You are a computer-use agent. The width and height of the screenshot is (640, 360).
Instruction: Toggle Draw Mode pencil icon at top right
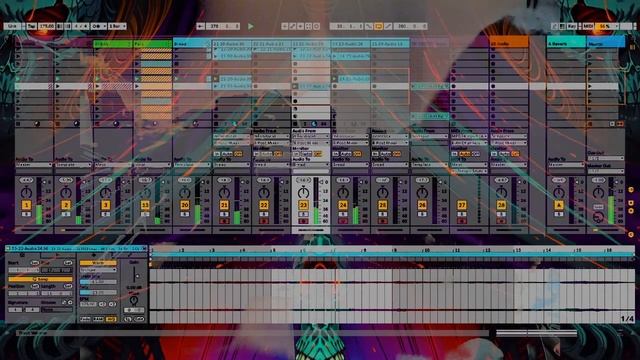[x=554, y=26]
